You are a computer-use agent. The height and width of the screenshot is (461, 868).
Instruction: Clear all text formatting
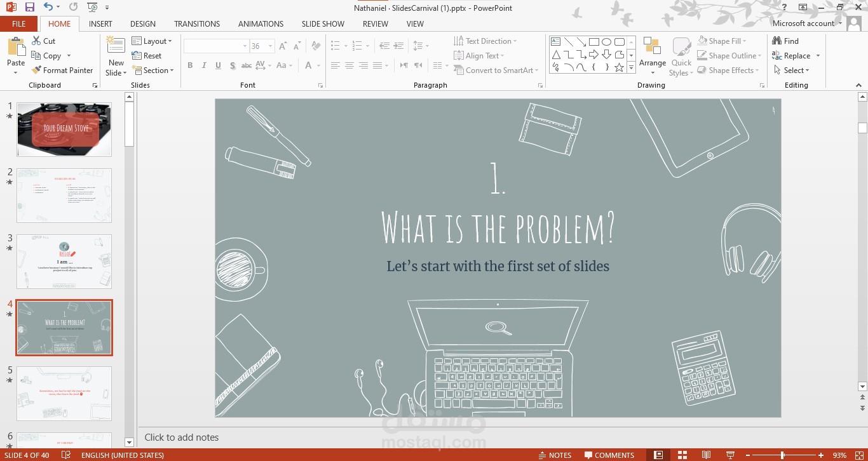(316, 46)
